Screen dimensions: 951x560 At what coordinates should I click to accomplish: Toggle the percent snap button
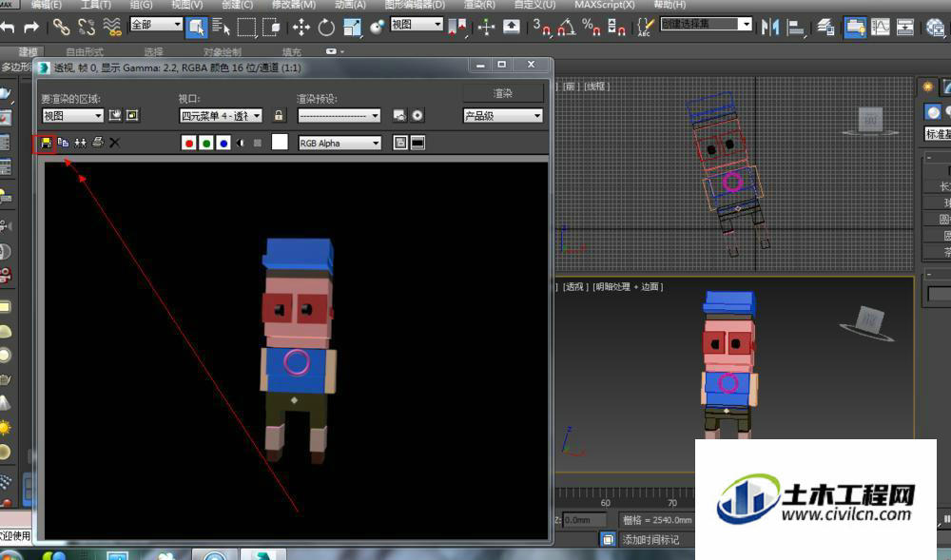pyautogui.click(x=592, y=28)
